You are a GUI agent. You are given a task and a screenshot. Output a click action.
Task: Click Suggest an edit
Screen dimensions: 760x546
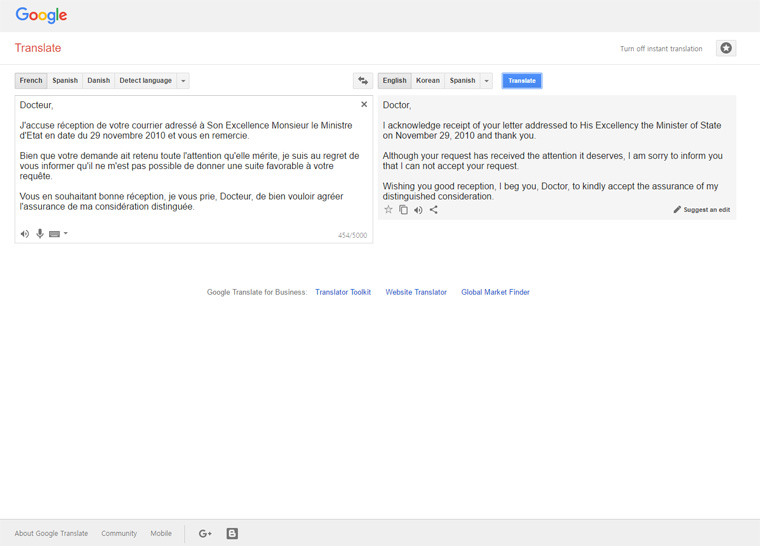(x=702, y=209)
